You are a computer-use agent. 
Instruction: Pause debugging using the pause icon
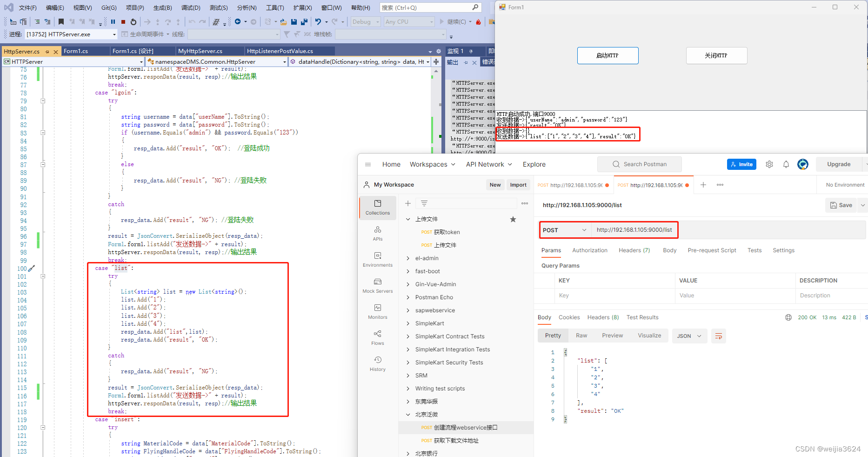point(113,21)
